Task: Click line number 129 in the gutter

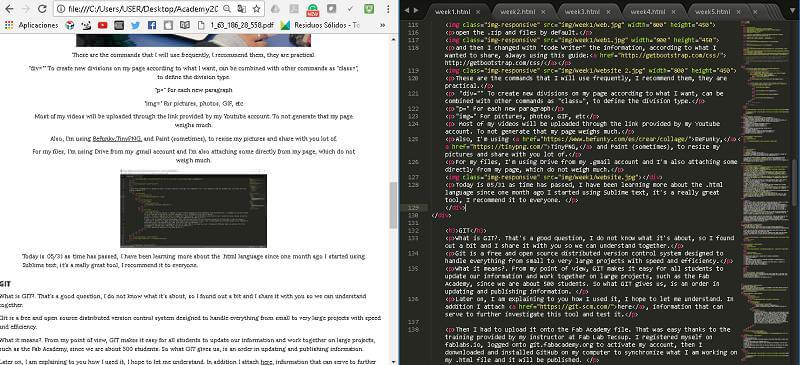Action: 414,208
